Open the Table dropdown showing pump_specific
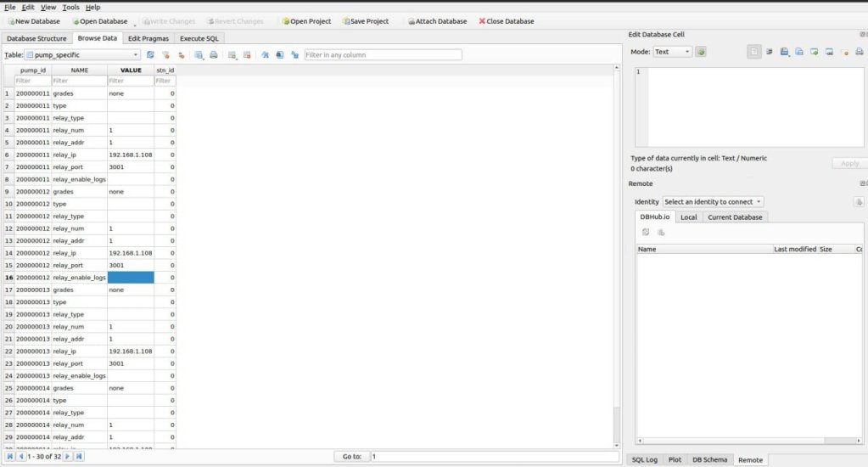 pos(82,54)
